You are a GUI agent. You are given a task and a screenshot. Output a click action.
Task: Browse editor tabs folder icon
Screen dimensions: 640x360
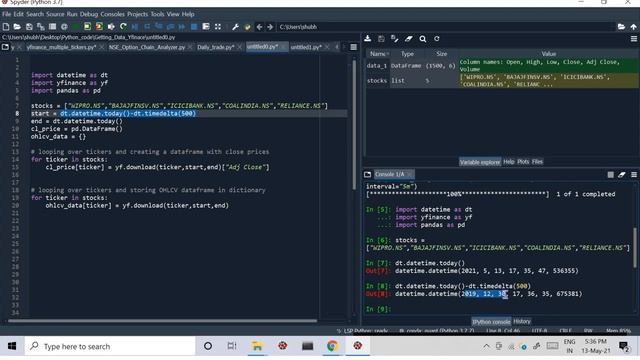[5, 47]
